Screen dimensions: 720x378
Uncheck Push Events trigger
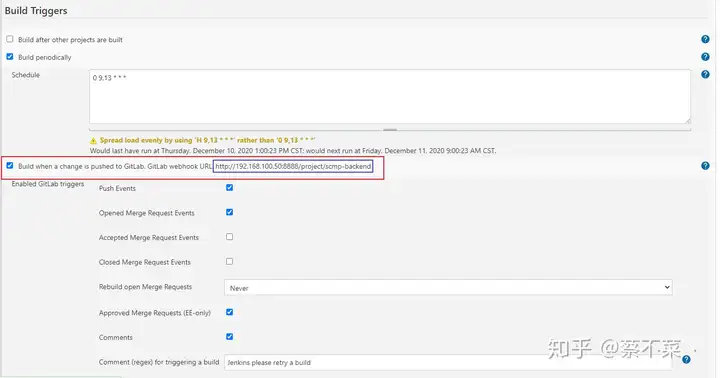(230, 187)
